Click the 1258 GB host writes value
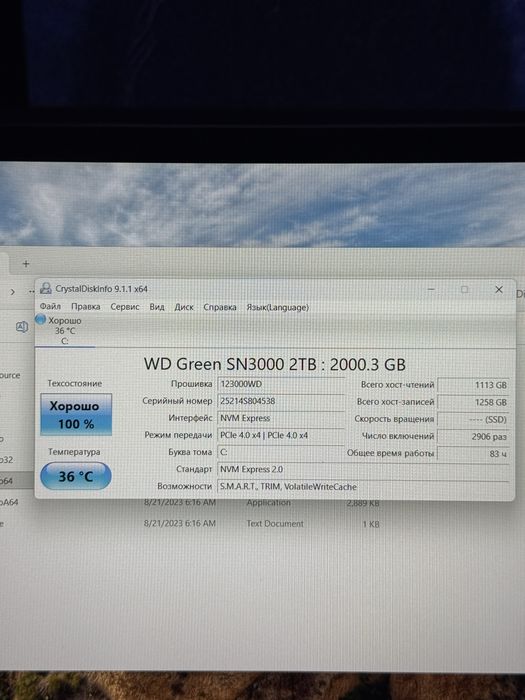 [x=473, y=402]
